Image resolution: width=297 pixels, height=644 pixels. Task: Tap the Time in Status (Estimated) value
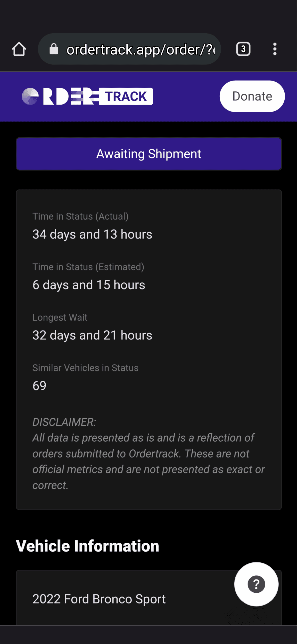click(89, 285)
